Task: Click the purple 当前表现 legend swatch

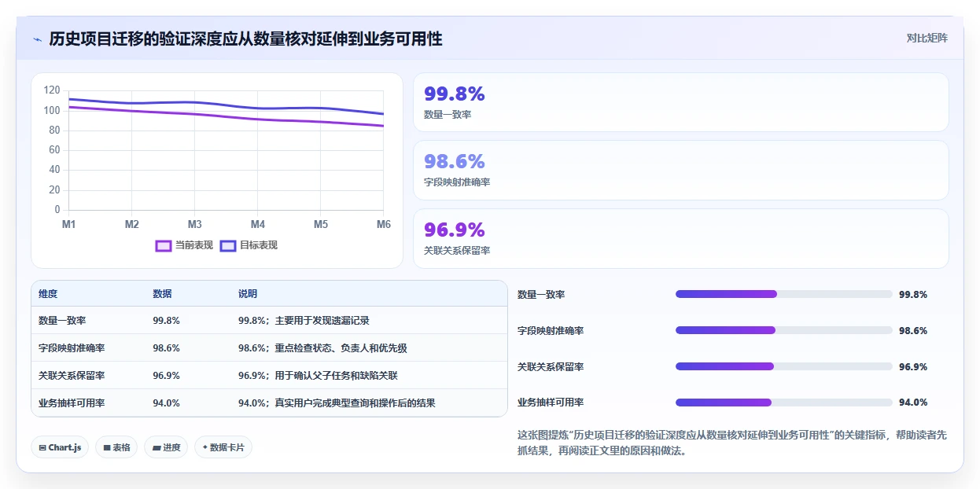Action: pyautogui.click(x=164, y=245)
